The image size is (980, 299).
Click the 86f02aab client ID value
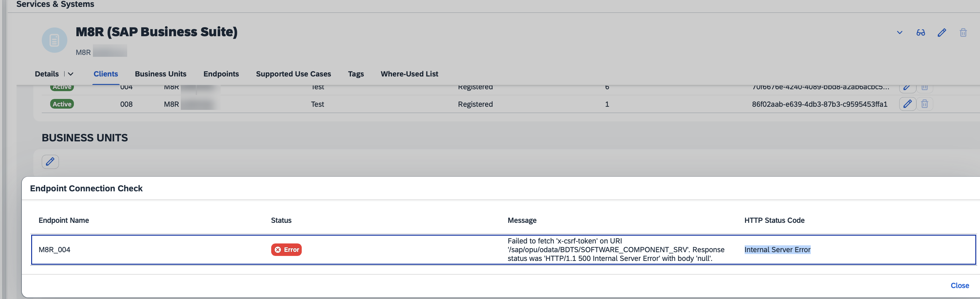(819, 104)
